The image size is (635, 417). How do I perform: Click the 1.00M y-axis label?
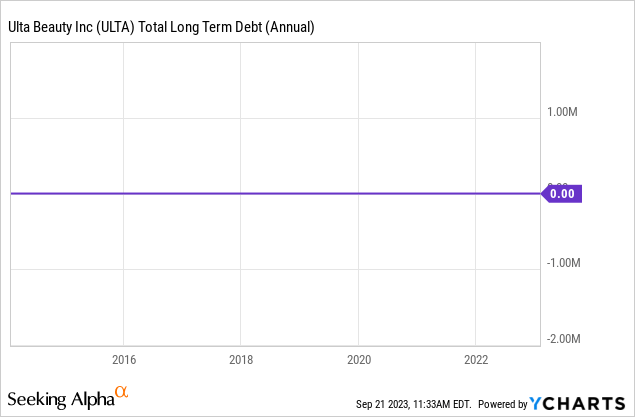(x=565, y=113)
